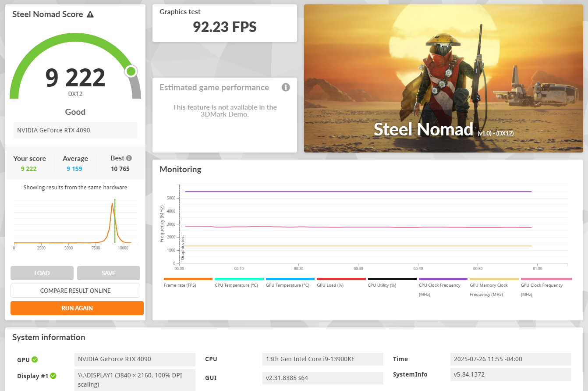The image size is (588, 391).
Task: Click the GUI version v2.31.8385 s64
Action: point(323,378)
